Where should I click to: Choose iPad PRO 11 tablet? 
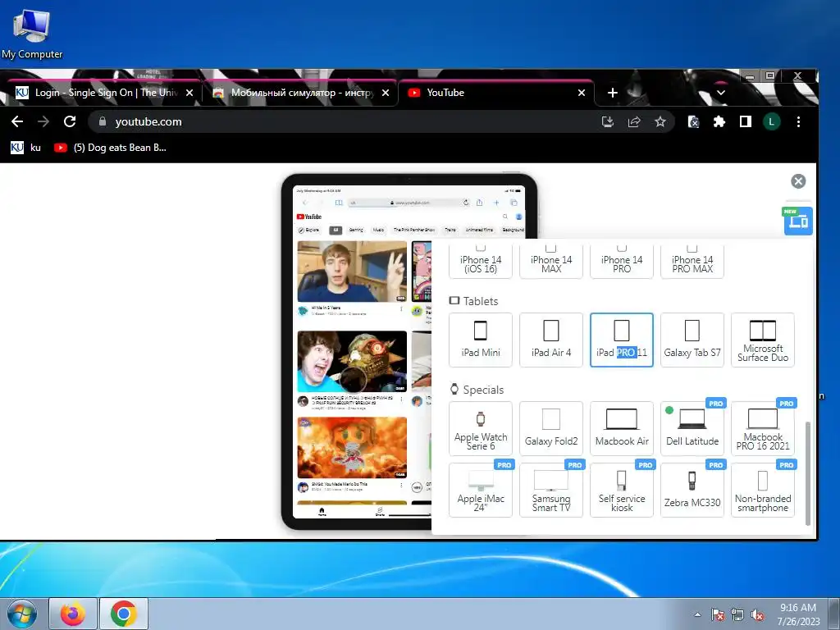tap(622, 340)
